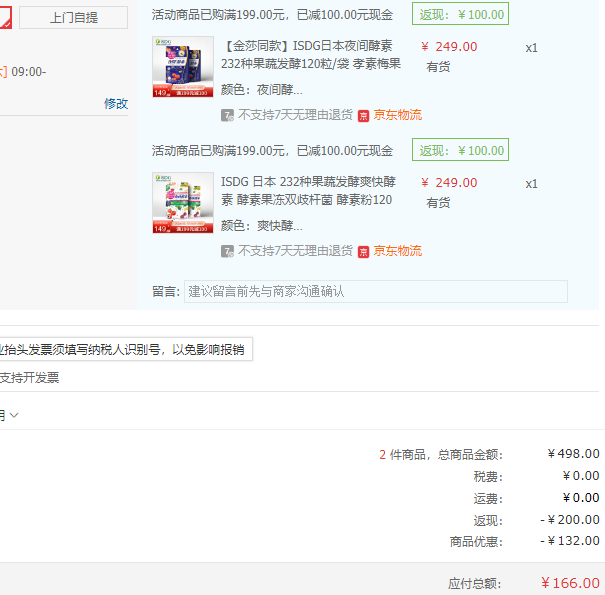Click 7-day no-return icon under 爽快酵素
This screenshot has width=605, height=595.
click(x=227, y=252)
